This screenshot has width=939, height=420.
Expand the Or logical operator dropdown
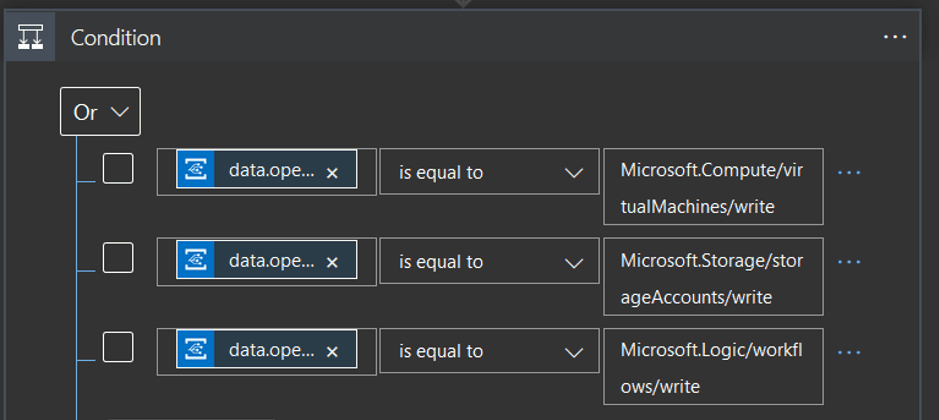100,111
